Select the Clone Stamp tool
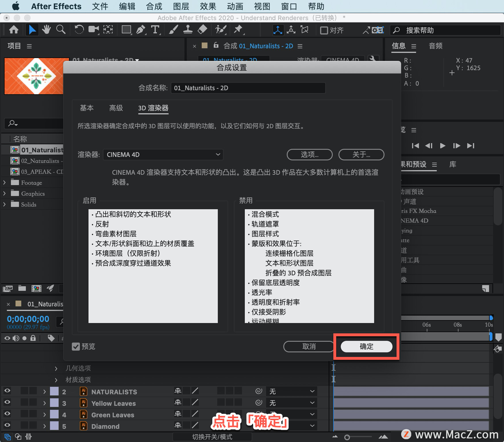Viewport: 504px width, 442px height. (x=188, y=30)
